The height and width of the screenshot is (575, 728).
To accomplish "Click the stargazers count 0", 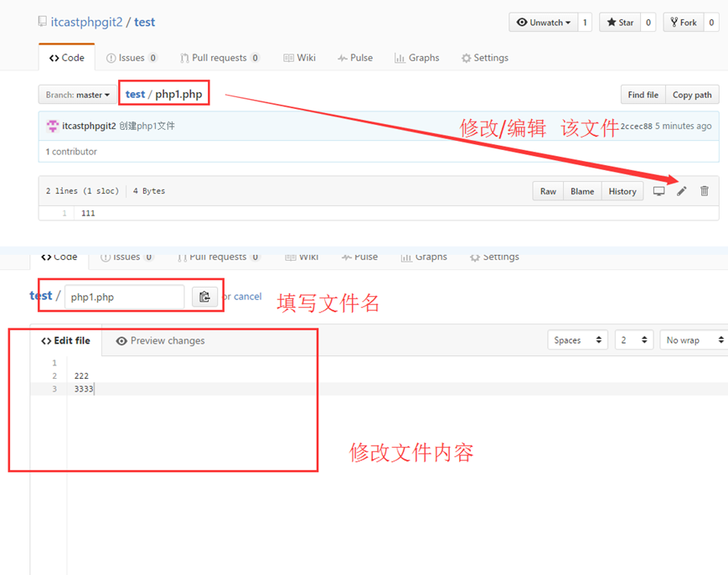I will click(x=648, y=23).
